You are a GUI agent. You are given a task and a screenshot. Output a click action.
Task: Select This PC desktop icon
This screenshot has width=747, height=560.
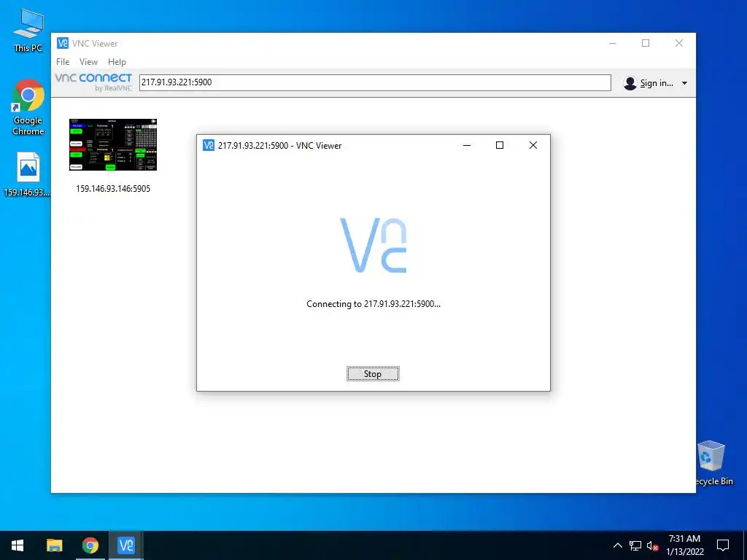pos(28,31)
